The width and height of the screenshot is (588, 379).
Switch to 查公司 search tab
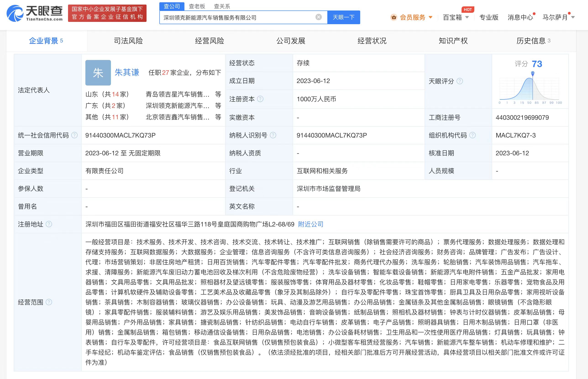(x=172, y=6)
